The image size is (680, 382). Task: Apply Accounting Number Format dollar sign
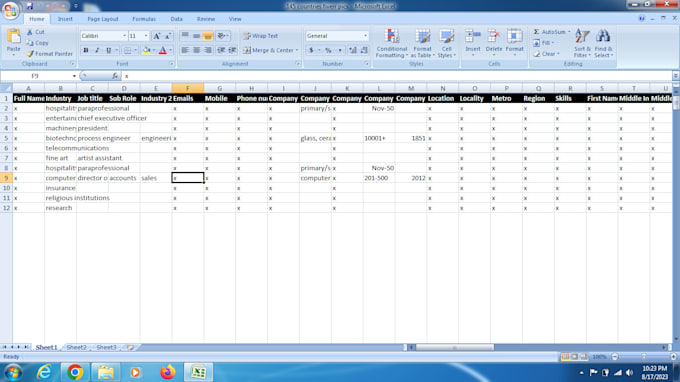click(311, 50)
